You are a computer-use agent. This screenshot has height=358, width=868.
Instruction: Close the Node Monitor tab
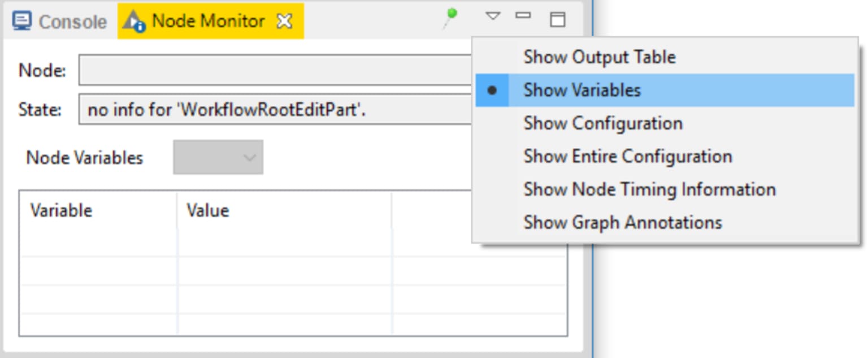click(284, 21)
